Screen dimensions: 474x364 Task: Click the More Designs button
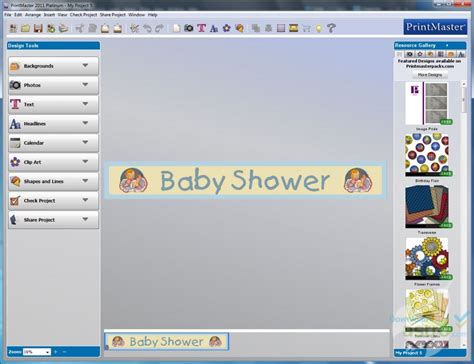tap(430, 75)
